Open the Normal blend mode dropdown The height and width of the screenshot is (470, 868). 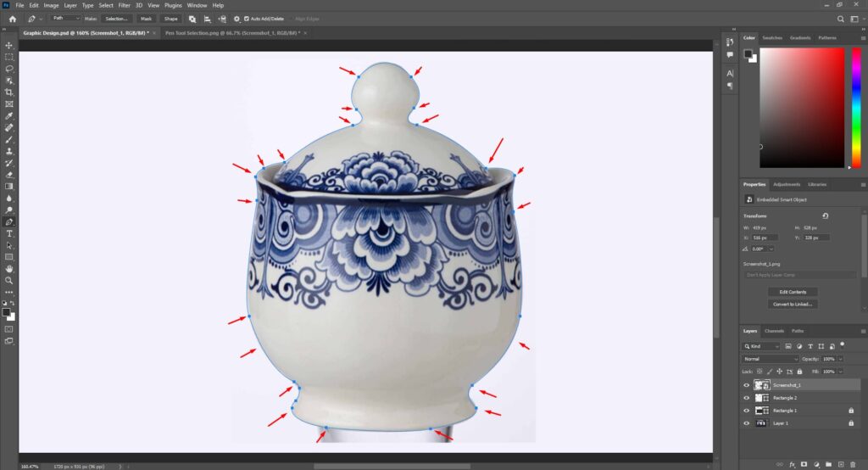tap(771, 359)
